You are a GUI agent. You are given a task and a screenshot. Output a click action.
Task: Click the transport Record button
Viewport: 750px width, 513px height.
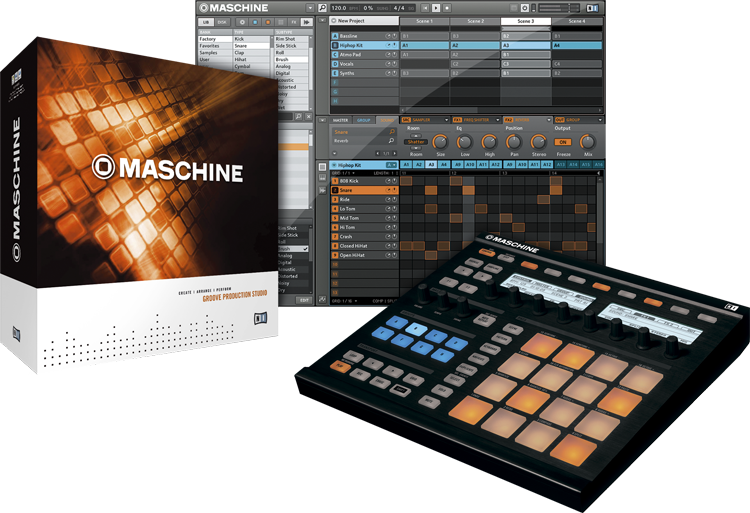[447, 8]
